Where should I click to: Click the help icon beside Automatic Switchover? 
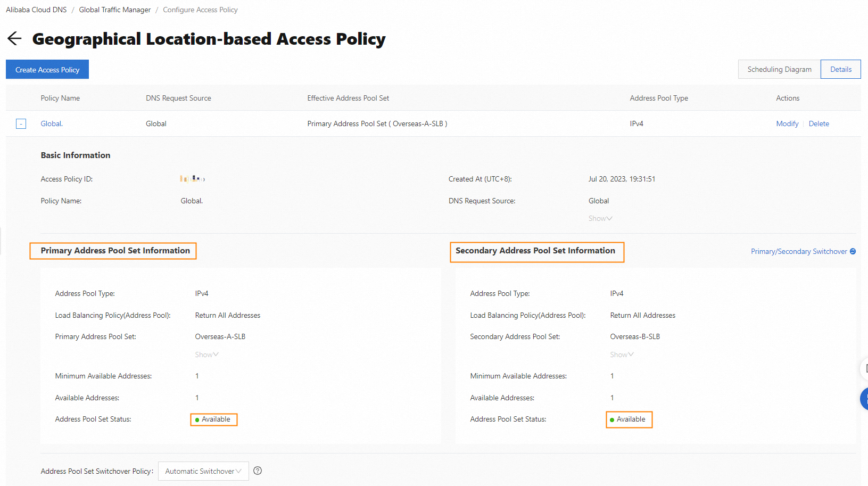(258, 471)
